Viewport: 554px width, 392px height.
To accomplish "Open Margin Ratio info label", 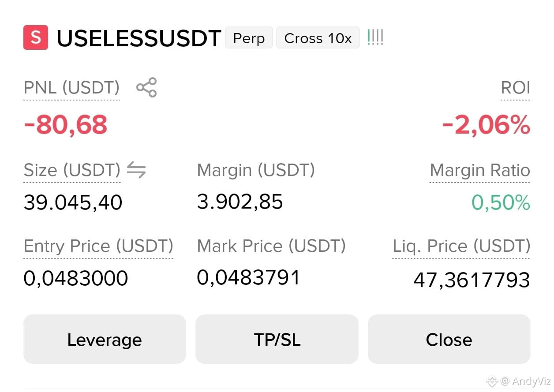I will (x=480, y=170).
